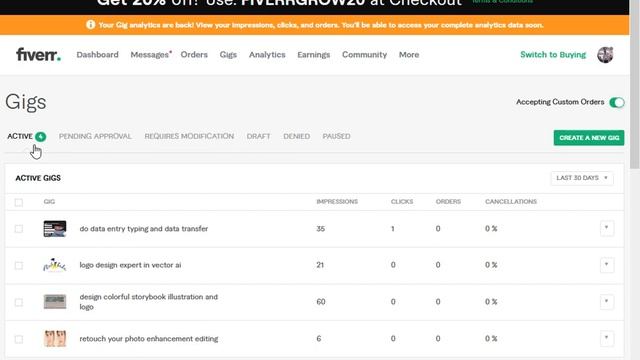Click impressions value 35
The width and height of the screenshot is (640, 360).
(x=320, y=229)
